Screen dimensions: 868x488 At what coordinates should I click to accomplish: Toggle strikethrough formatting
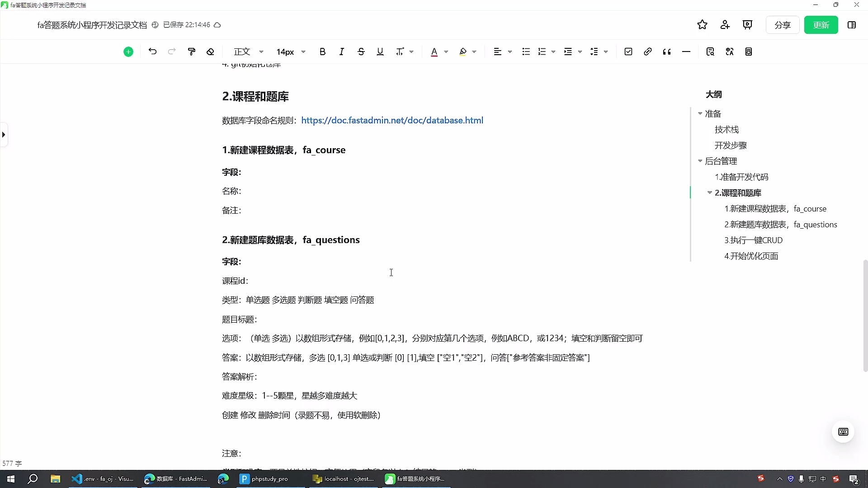coord(361,52)
